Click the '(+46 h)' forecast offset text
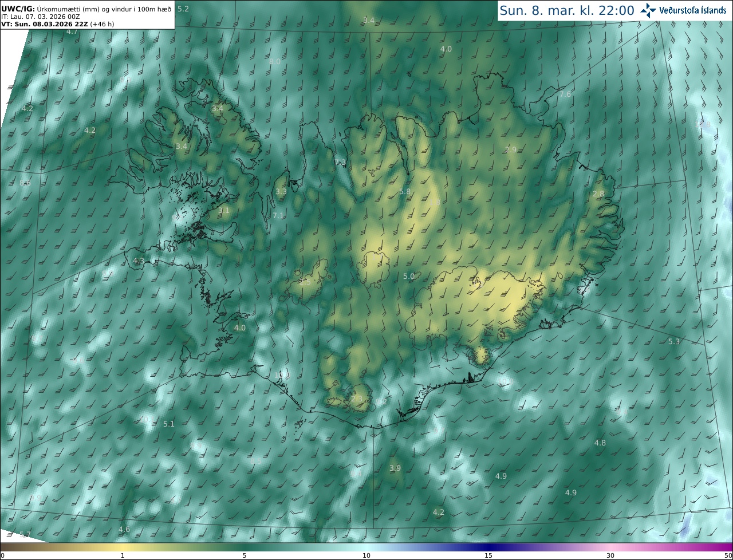This screenshot has height=560, width=733. pos(101,25)
